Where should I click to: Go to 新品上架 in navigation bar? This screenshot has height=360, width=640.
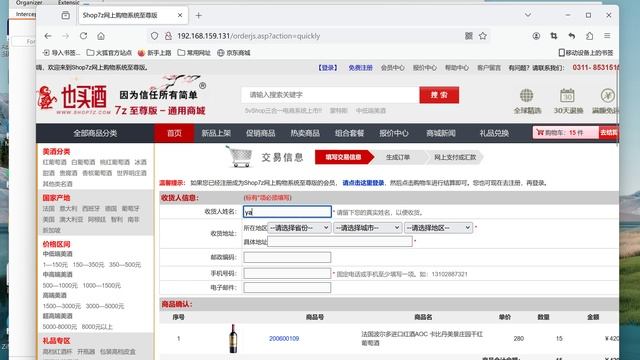pyautogui.click(x=216, y=133)
